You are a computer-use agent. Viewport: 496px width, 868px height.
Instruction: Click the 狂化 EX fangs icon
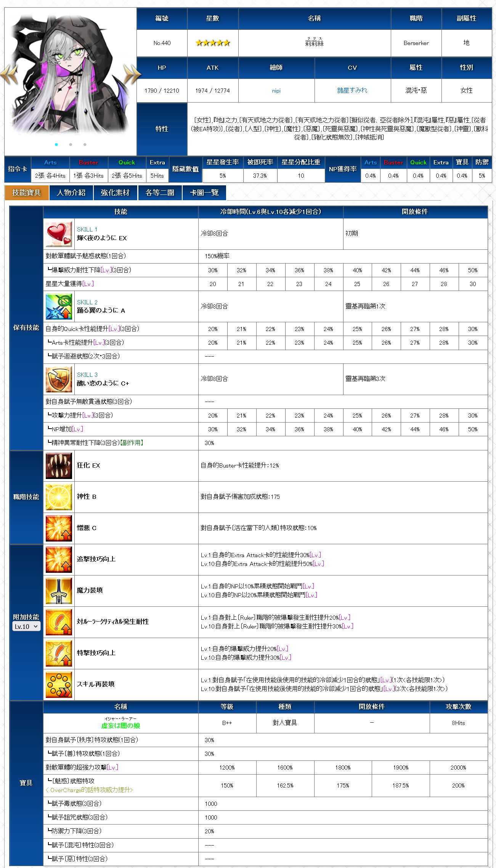[x=59, y=466]
